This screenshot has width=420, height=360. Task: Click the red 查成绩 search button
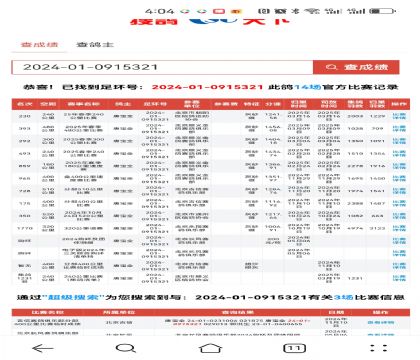coord(356,67)
